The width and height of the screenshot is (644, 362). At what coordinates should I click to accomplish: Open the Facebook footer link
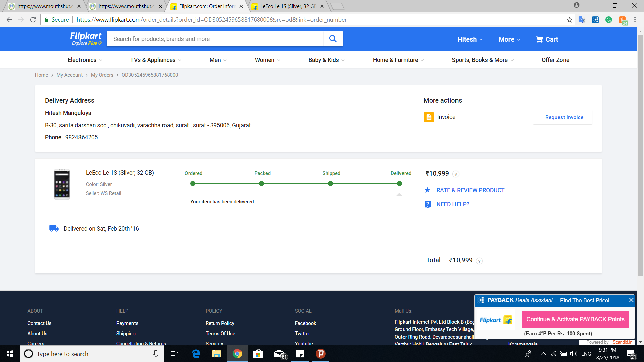(305, 323)
